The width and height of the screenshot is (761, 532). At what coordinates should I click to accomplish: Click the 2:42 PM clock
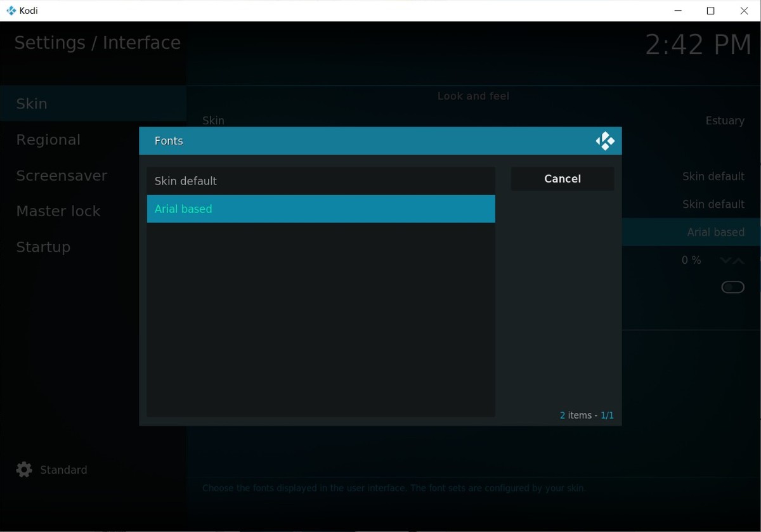pos(698,45)
